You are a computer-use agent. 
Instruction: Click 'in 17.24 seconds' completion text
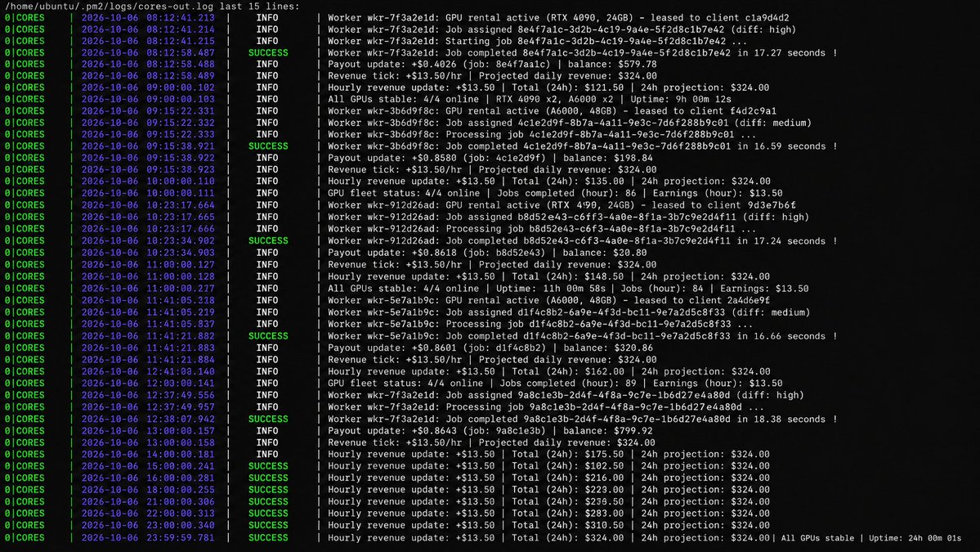point(781,240)
